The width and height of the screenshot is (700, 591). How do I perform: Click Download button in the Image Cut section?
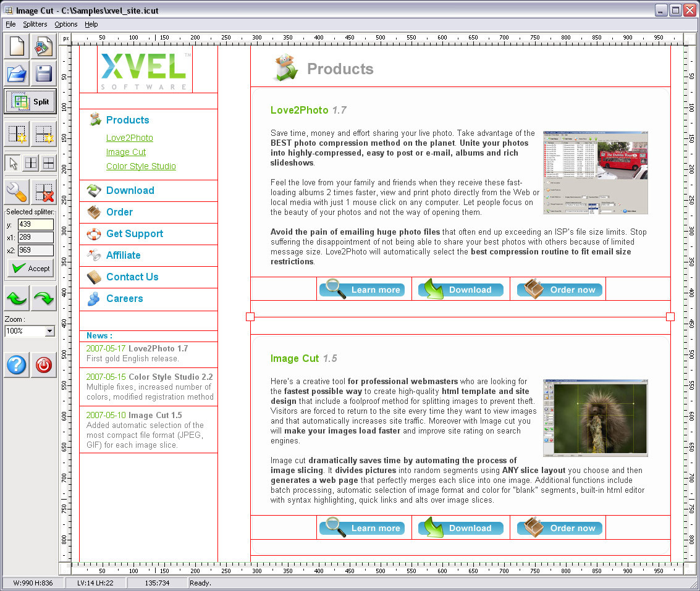[461, 527]
